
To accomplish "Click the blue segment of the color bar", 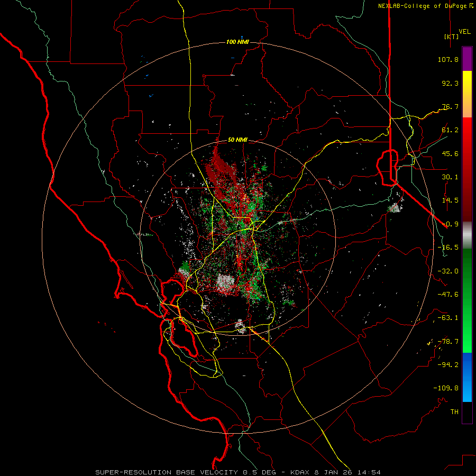I will pyautogui.click(x=467, y=377).
